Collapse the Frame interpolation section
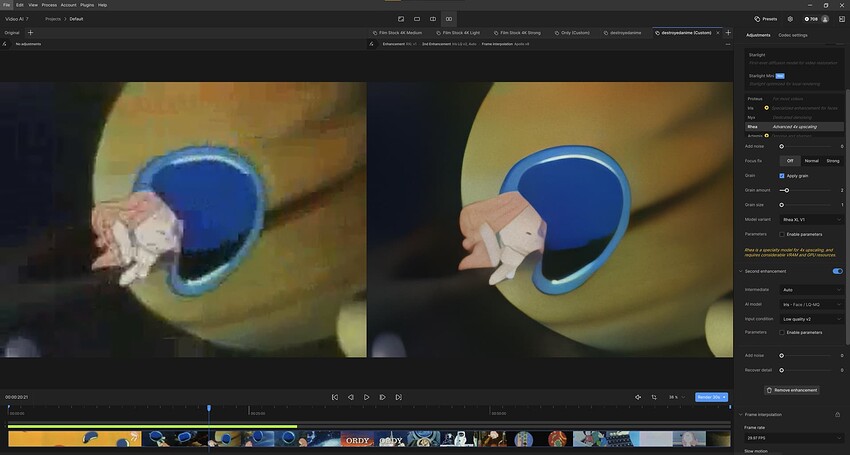The height and width of the screenshot is (455, 850). (x=740, y=414)
